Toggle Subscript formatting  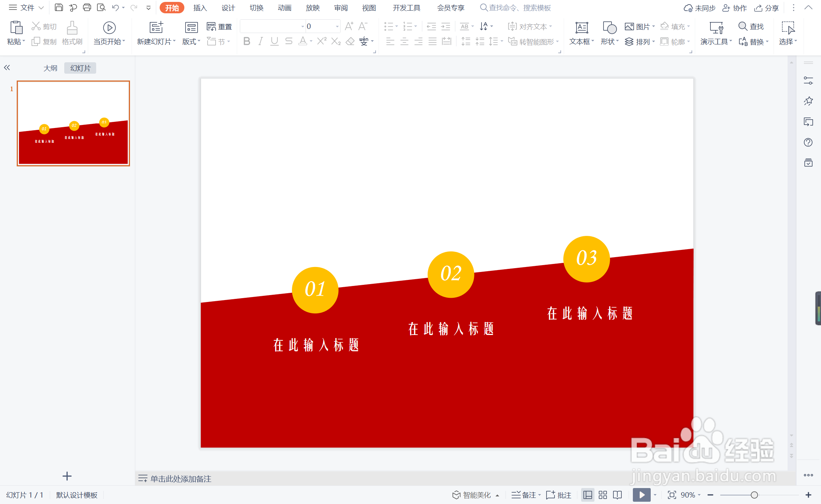pos(336,41)
